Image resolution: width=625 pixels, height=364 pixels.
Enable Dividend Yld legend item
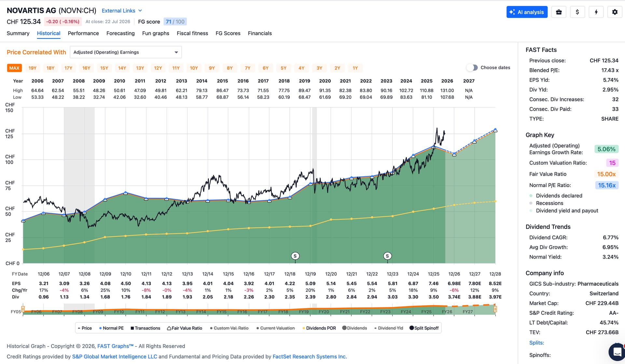[389, 328]
